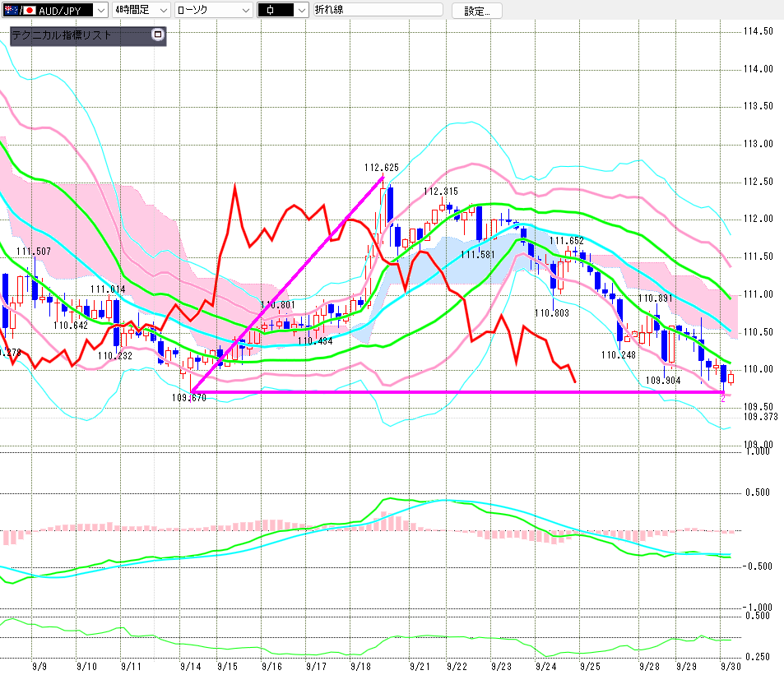Select the 109.670 low price label
This screenshot has height=675, width=784.
189,398
